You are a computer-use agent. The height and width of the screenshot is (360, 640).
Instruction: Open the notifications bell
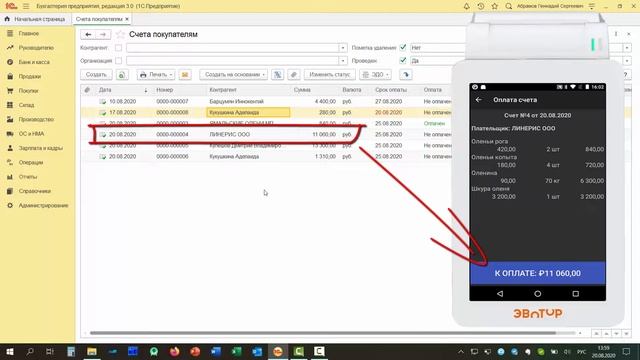[x=467, y=6]
